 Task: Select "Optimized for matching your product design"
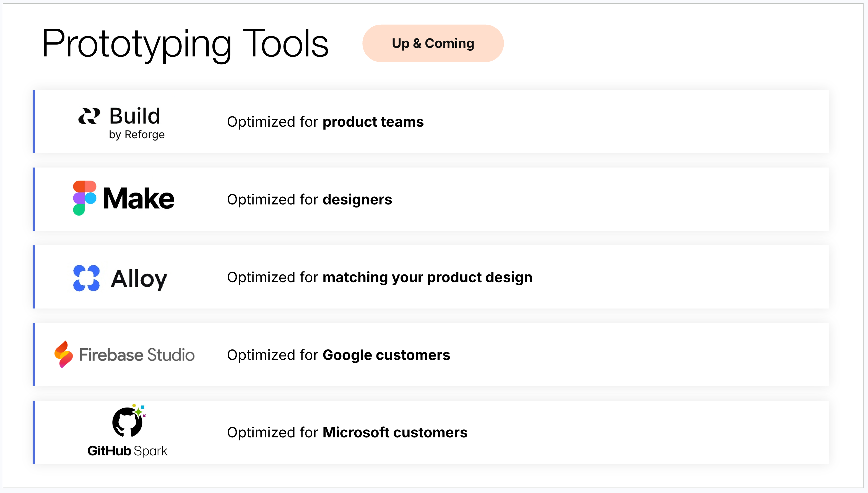[x=380, y=277]
